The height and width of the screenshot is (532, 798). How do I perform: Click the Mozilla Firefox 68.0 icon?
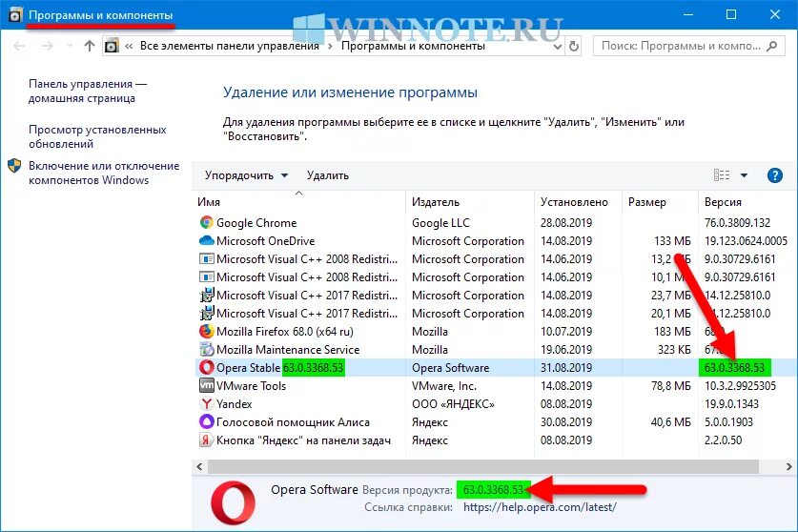click(x=206, y=332)
